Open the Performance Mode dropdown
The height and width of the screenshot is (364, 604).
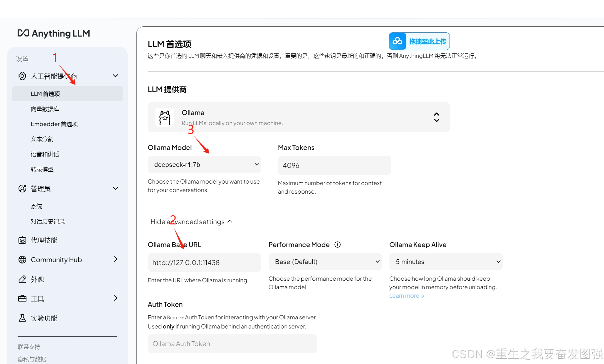pyautogui.click(x=325, y=262)
